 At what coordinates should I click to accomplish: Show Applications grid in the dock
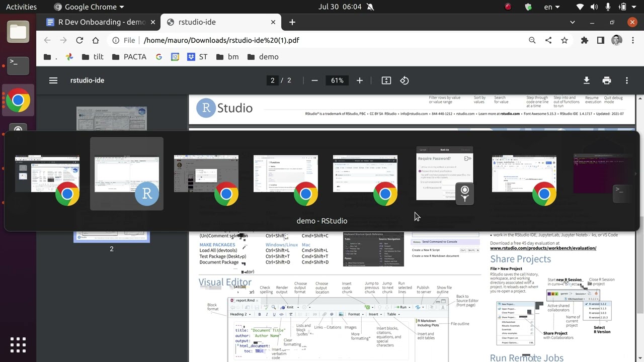[18, 345]
